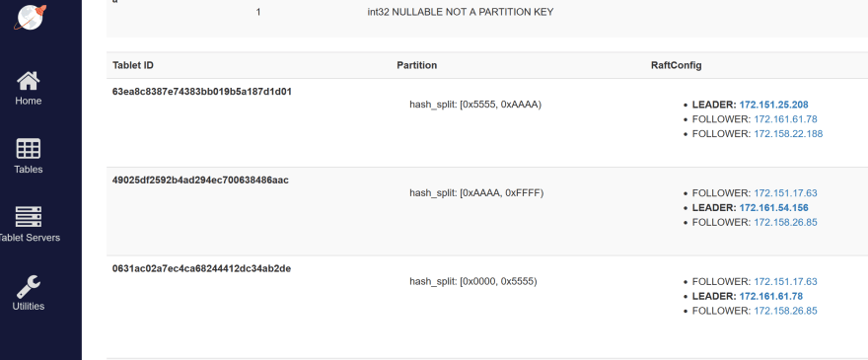The height and width of the screenshot is (360, 868).
Task: Select the Tables sidebar label
Action: coord(29,169)
